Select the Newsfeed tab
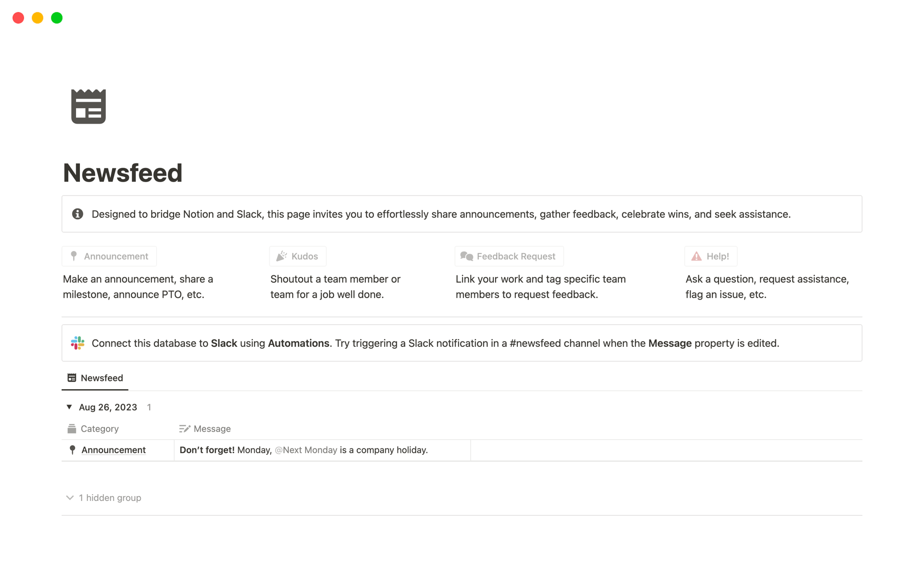 click(x=96, y=378)
